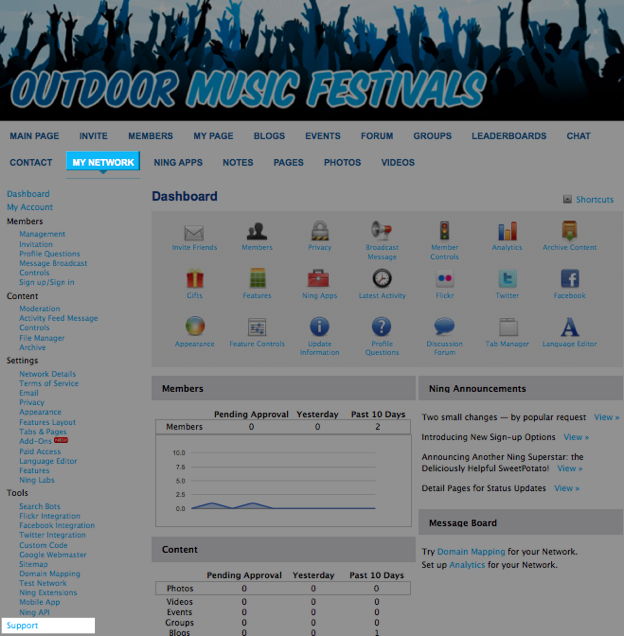The width and height of the screenshot is (624, 636).
Task: Open the Feature Controls sliders icon
Action: [257, 327]
